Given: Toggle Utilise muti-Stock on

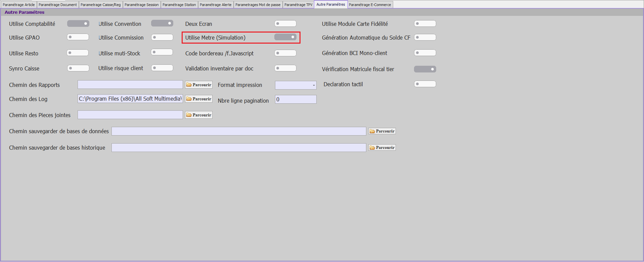Looking at the screenshot, I should tap(162, 52).
